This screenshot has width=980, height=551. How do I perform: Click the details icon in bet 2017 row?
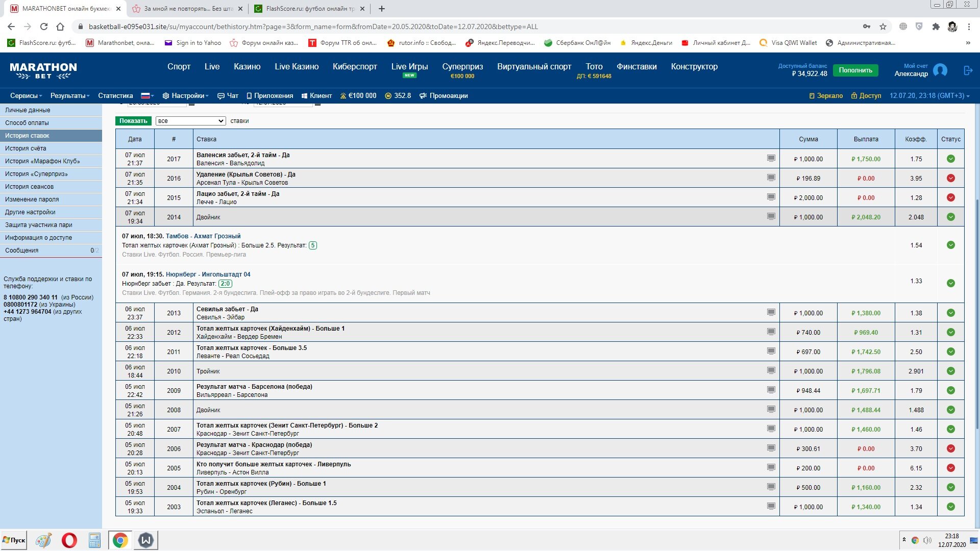click(771, 158)
